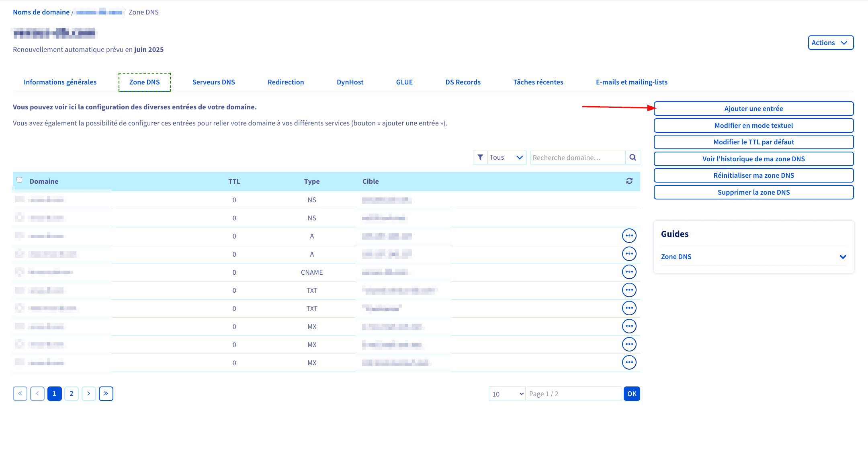This screenshot has height=450, width=868.
Task: Open E-mails et mailing-lists tab
Action: click(632, 82)
